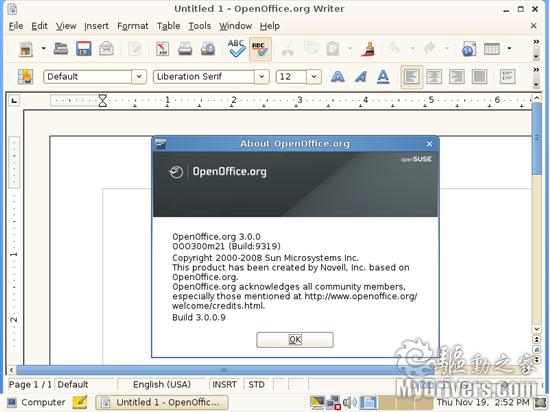Image resolution: width=550 pixels, height=412 pixels.
Task: Open the Hyperlink globe icon
Action: coord(469,49)
